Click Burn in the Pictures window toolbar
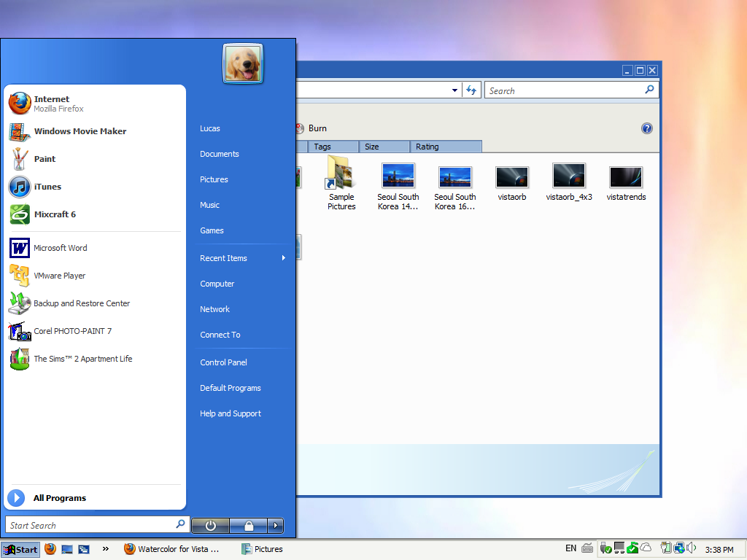747x560 pixels. pyautogui.click(x=312, y=128)
